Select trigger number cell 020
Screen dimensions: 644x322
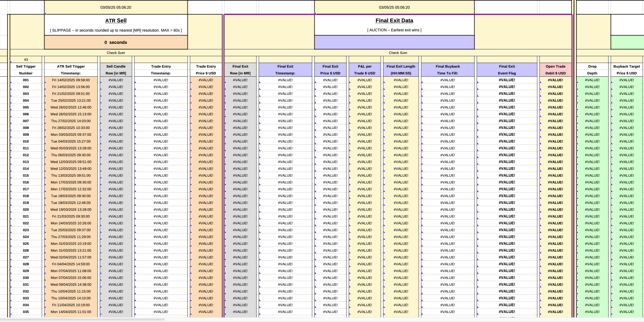[26, 209]
